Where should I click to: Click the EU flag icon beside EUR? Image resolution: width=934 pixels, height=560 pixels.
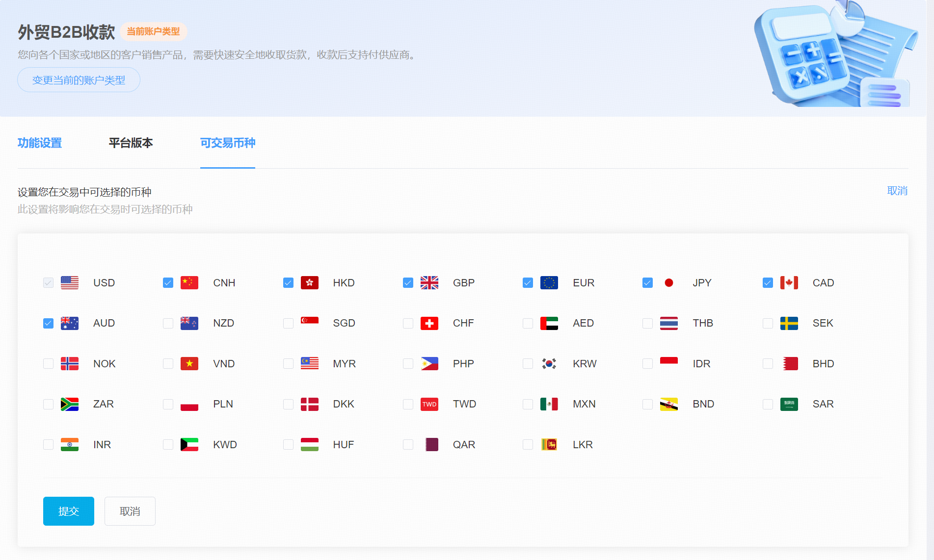[x=549, y=282]
